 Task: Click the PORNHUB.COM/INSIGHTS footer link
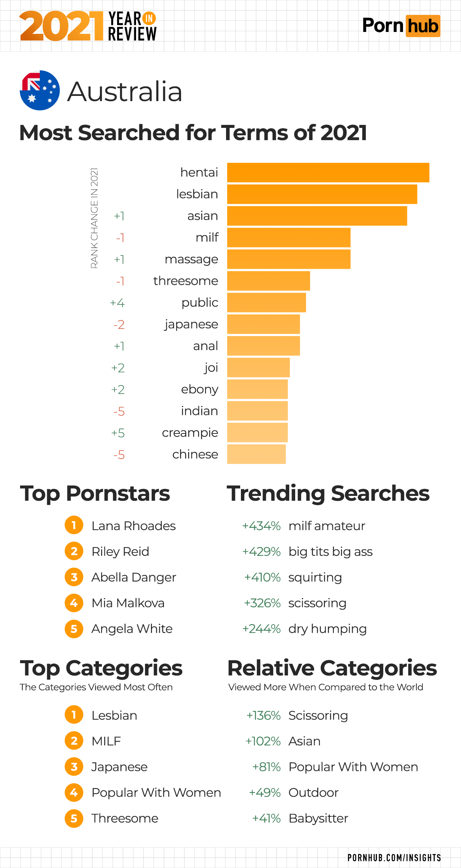click(394, 858)
